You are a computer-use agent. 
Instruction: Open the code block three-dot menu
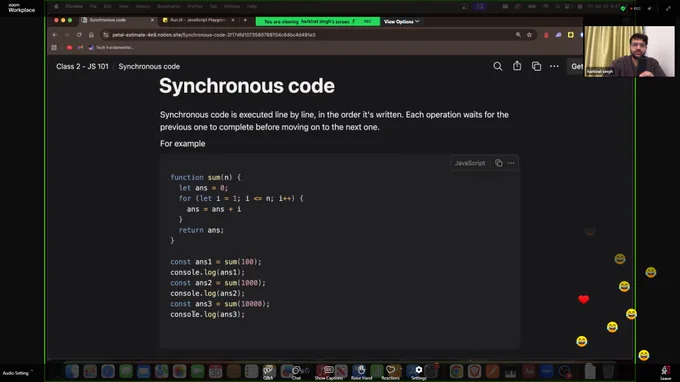(x=511, y=163)
